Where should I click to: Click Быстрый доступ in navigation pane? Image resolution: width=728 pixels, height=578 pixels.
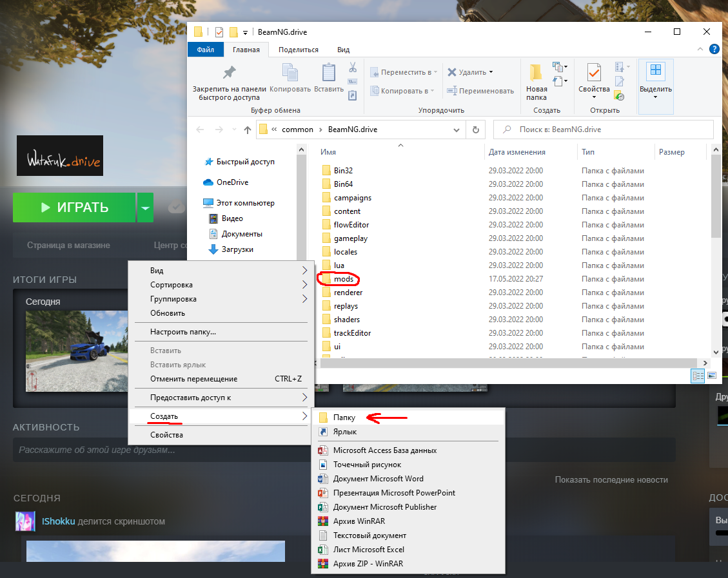pyautogui.click(x=245, y=162)
